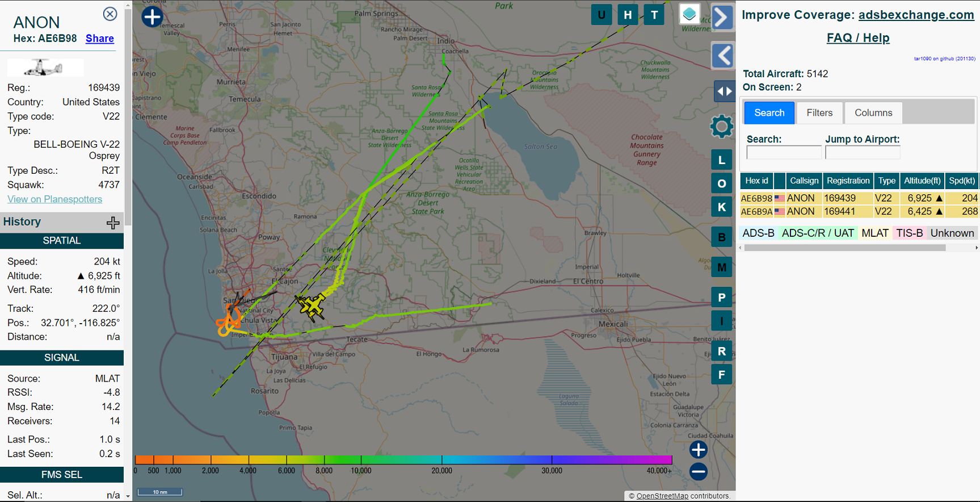Switch to the Search tab
The width and height of the screenshot is (980, 502).
coord(769,113)
